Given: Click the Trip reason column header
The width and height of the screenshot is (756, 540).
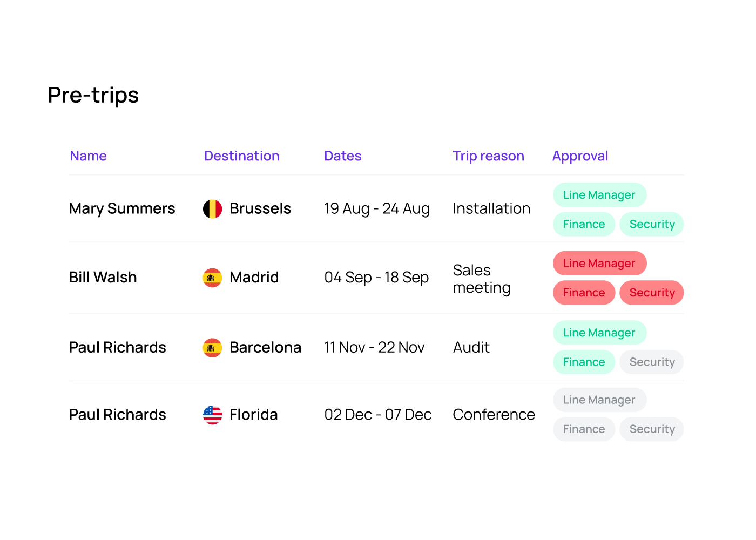Looking at the screenshot, I should point(488,156).
